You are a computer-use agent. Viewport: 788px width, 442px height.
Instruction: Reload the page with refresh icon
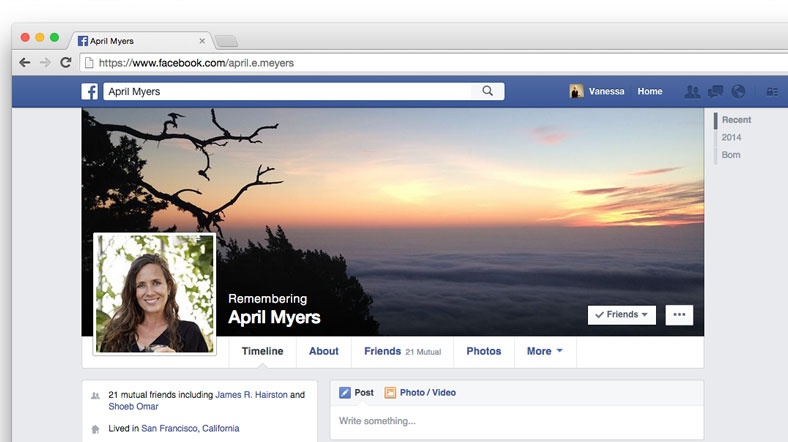[x=65, y=63]
